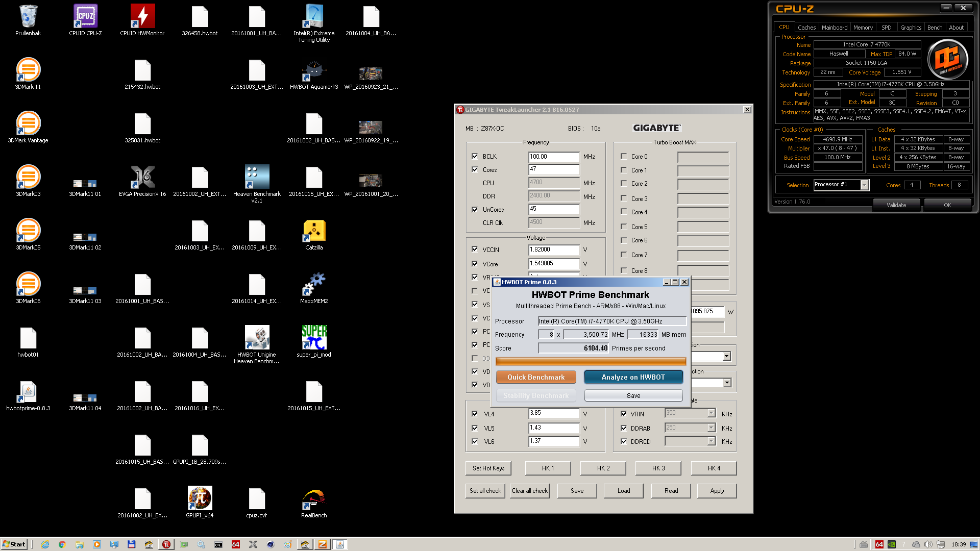
Task: Open the Graphics tab in CPU-Z
Action: point(911,28)
